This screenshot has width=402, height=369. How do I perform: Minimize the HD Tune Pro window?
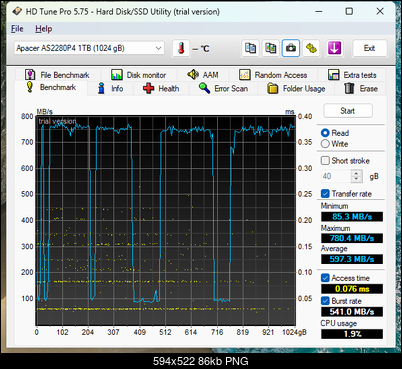click(x=319, y=11)
